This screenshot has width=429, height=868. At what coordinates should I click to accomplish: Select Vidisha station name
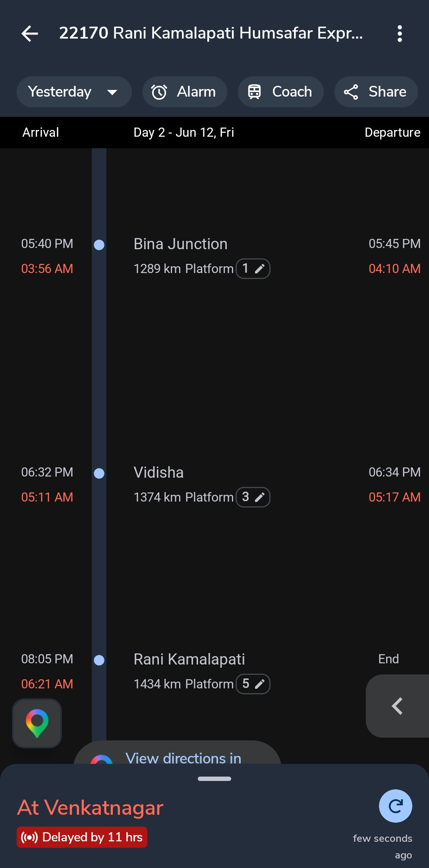[x=158, y=473]
